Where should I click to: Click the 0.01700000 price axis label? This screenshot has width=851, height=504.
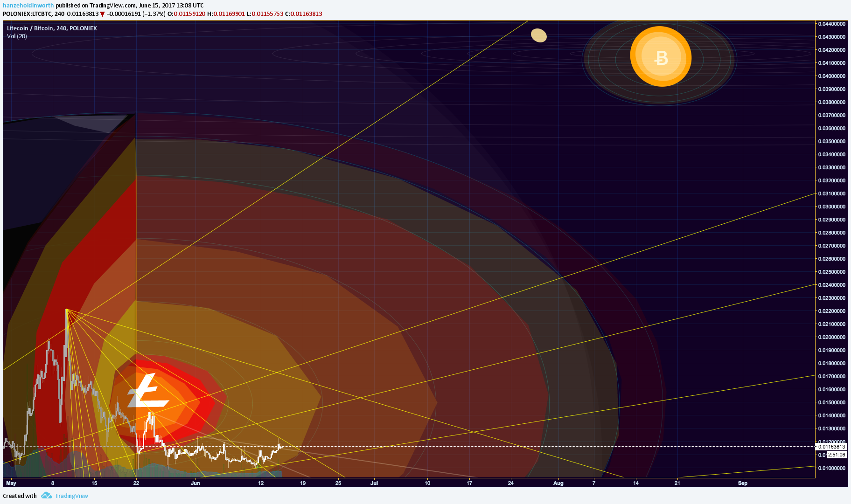[x=831, y=376]
